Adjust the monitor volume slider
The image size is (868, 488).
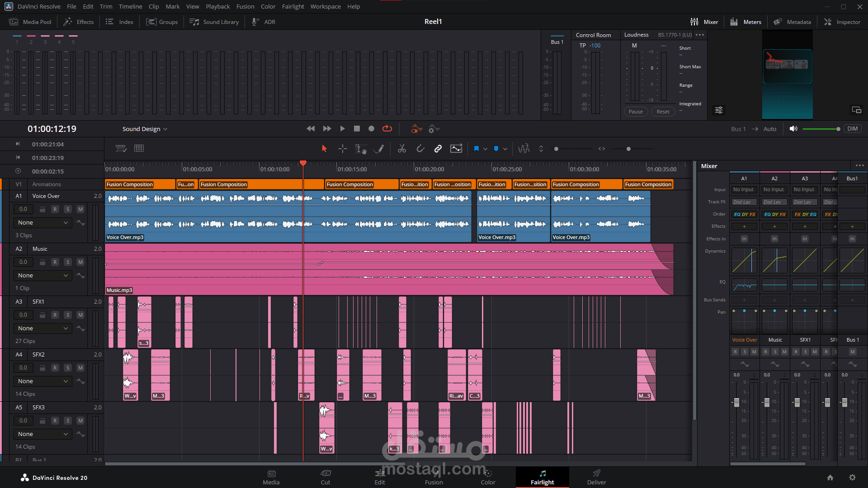click(838, 129)
